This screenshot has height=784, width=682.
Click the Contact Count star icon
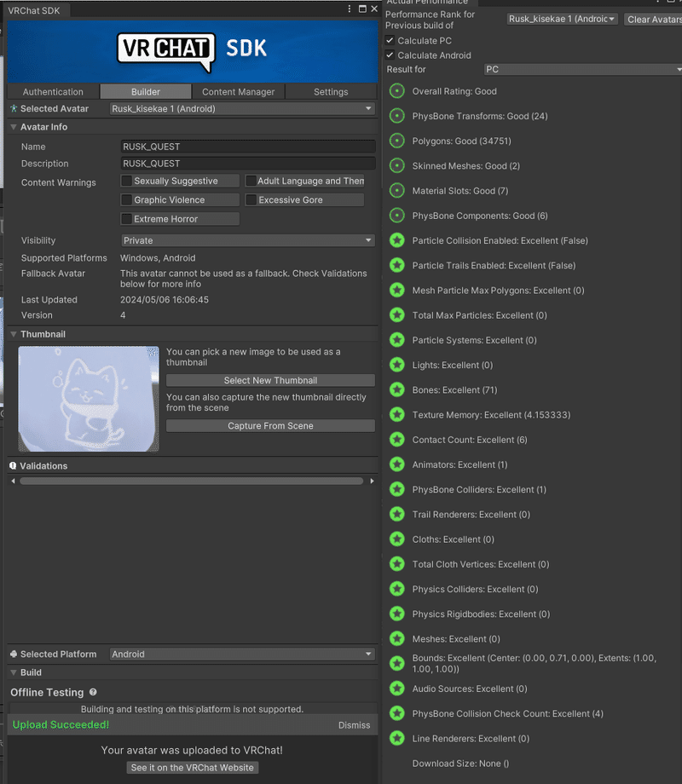396,440
